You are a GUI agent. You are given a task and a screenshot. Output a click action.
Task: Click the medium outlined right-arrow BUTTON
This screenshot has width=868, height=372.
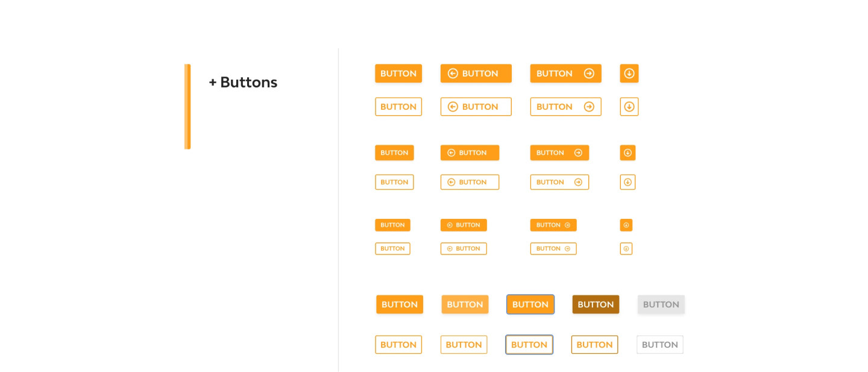559,182
